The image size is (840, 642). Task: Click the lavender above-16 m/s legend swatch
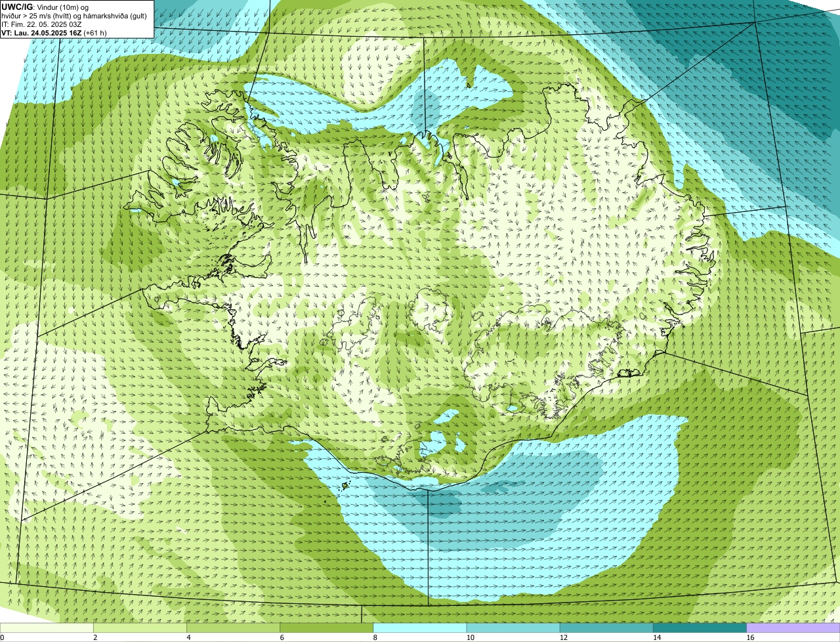(x=793, y=628)
